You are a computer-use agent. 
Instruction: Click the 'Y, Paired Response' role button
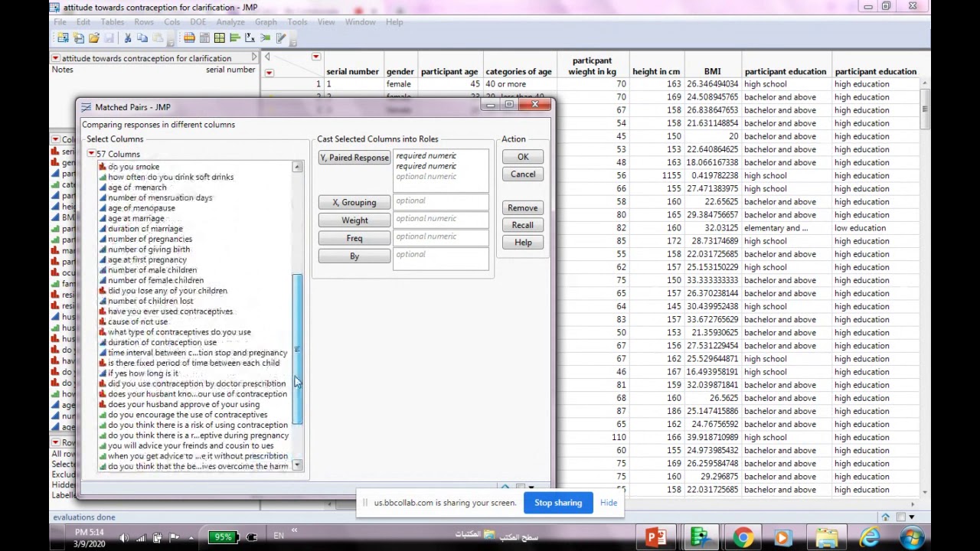[x=354, y=158]
